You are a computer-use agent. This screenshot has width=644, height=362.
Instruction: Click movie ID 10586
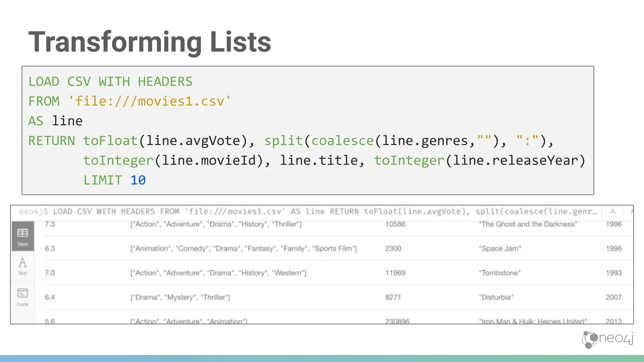pyautogui.click(x=395, y=224)
